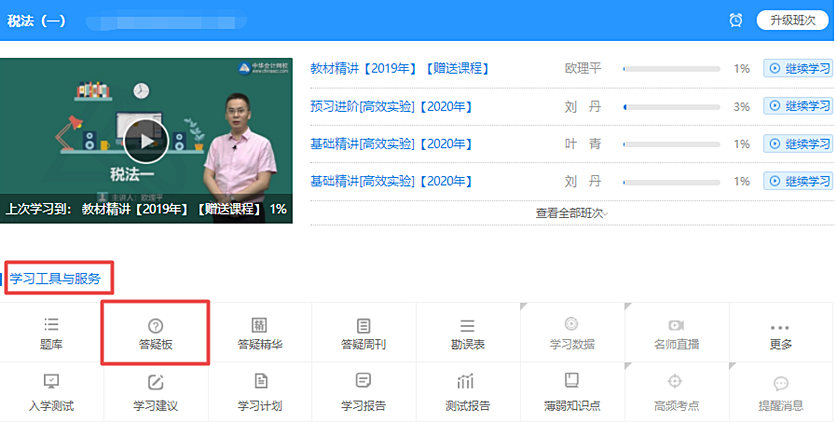Expand 查看全部班次 to show all classes
This screenshot has height=422, width=836.
coord(571,213)
